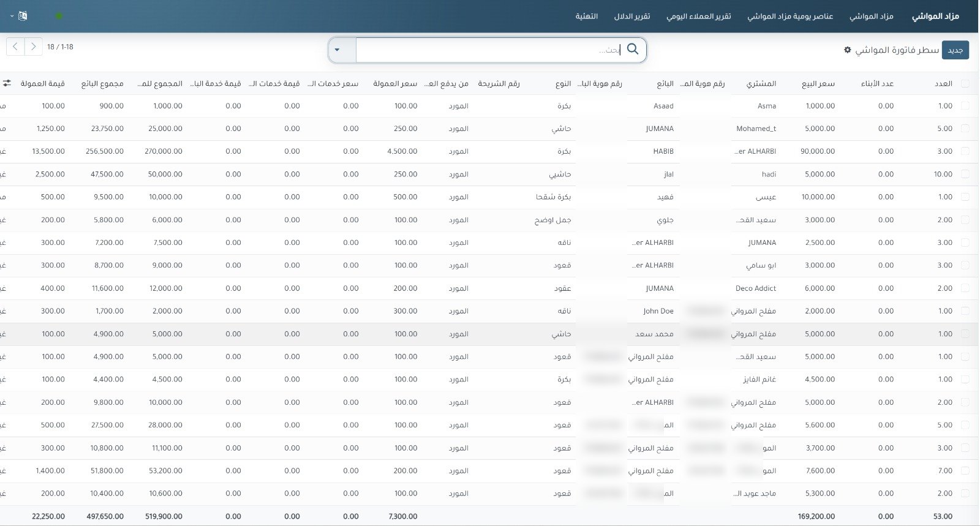Check the row checkbox for buyer عيسى
The height and width of the screenshot is (526, 980).
(x=965, y=197)
